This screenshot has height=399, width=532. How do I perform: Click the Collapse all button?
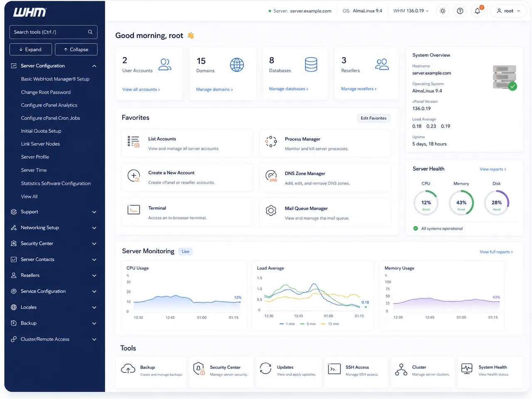76,49
